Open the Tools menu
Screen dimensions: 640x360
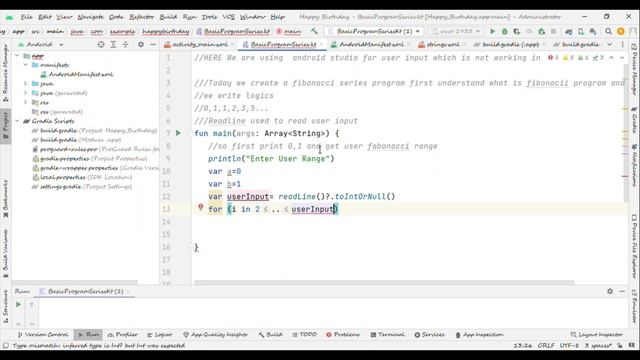pos(209,17)
